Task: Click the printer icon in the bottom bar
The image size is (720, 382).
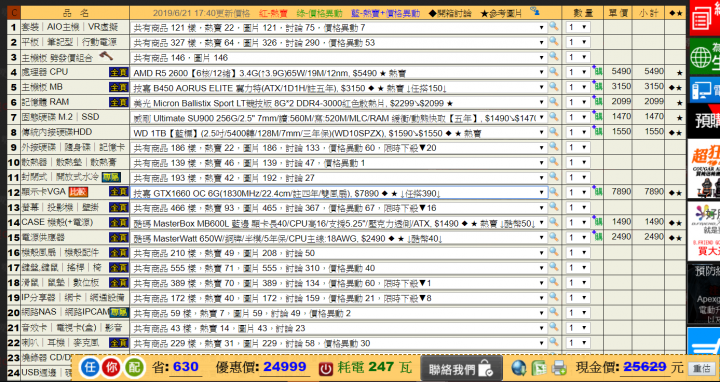Action: click(x=559, y=368)
